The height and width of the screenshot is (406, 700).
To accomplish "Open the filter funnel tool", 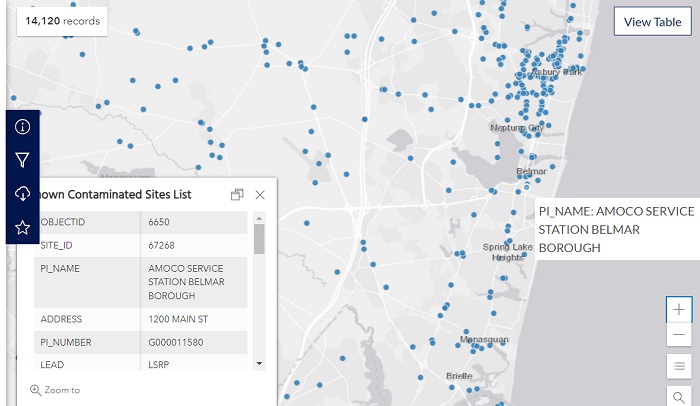I will 22,160.
